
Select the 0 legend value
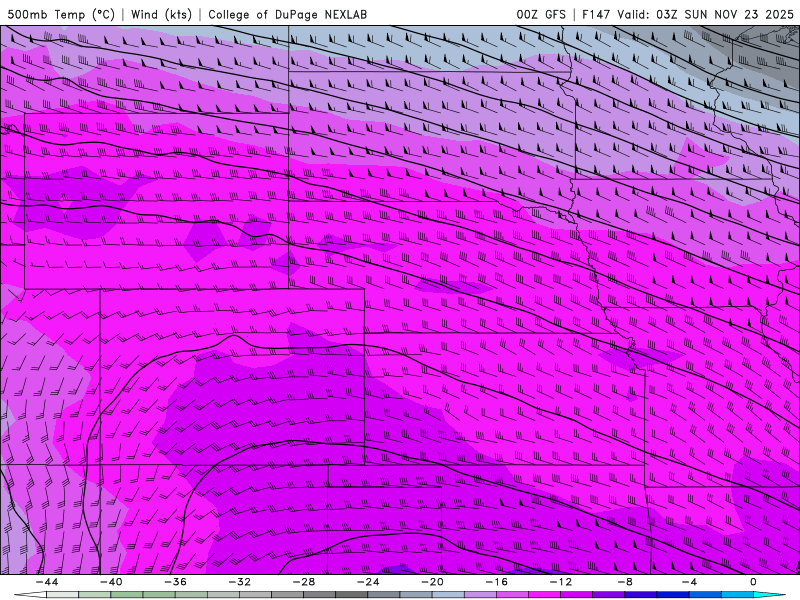(754, 582)
